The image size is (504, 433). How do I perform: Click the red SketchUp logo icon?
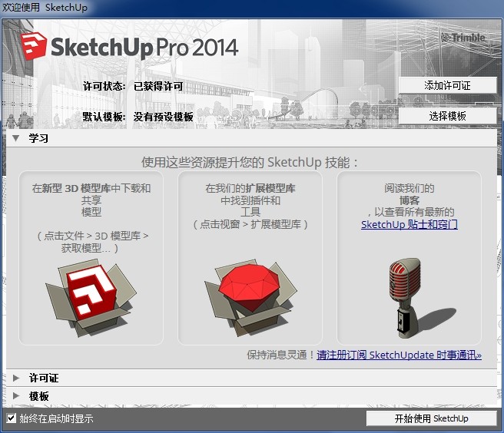34,45
